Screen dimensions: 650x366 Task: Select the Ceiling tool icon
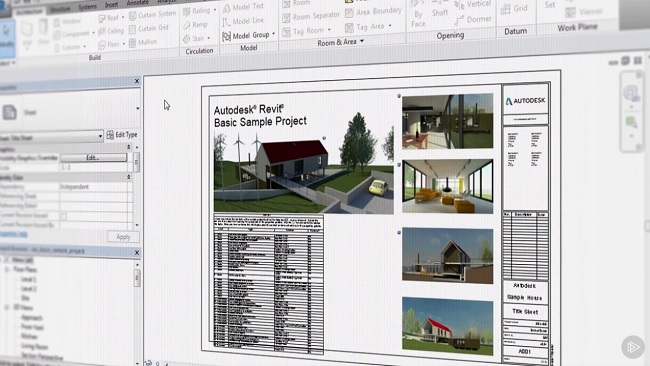pyautogui.click(x=102, y=32)
